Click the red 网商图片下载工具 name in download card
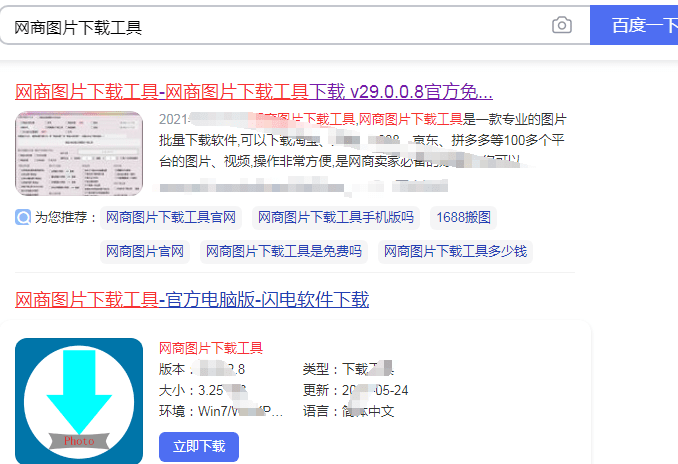This screenshot has width=678, height=464. click(211, 348)
